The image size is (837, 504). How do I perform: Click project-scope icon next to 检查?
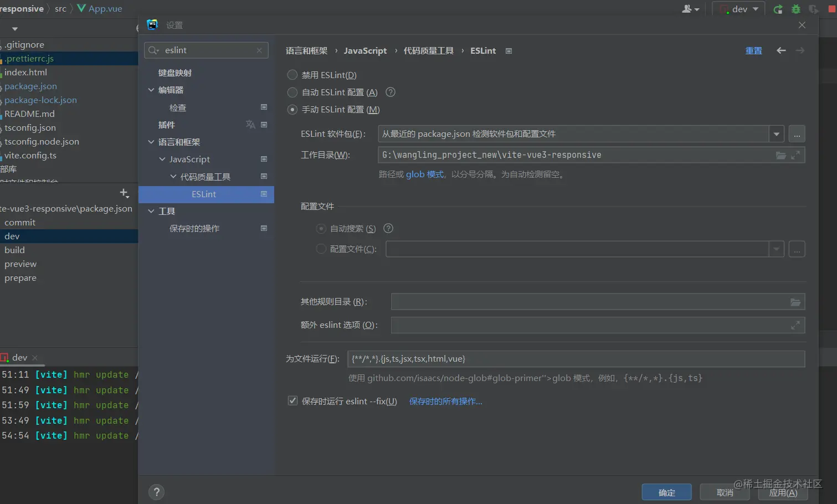point(264,107)
